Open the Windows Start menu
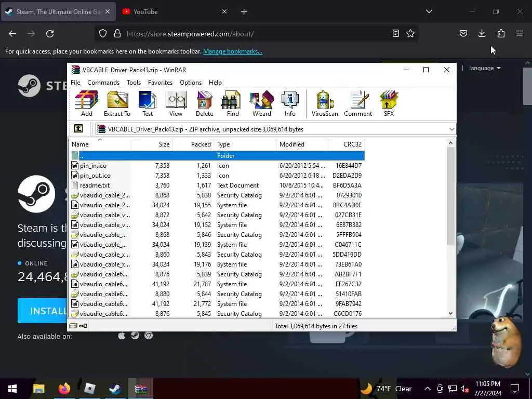532x399 pixels. point(12,389)
